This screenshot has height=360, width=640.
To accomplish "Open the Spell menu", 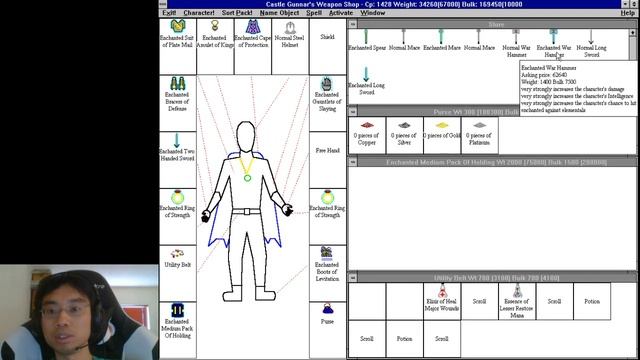I will coord(314,13).
